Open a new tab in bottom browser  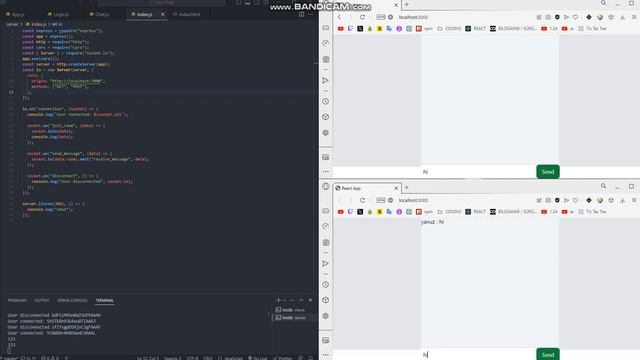(407, 188)
